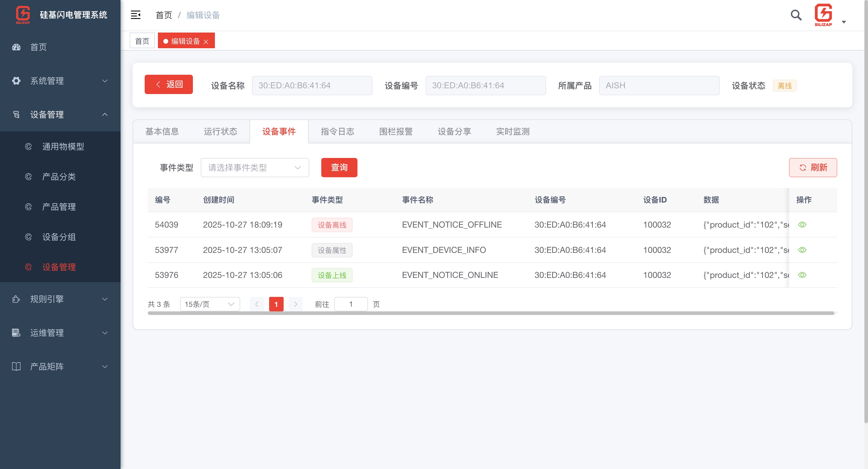The image size is (868, 469).
Task: View data for EVENT_NOTICE_ONLINE row eye icon
Action: [802, 275]
